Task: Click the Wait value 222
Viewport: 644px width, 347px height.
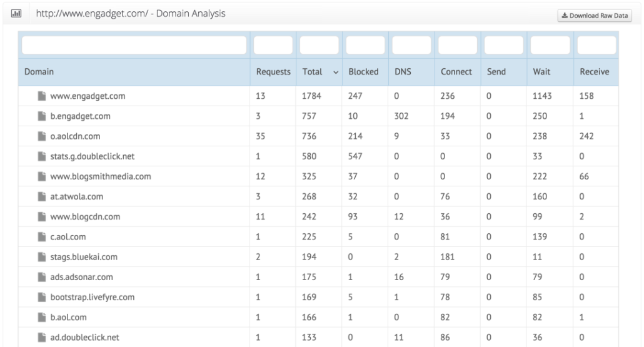Action: (540, 176)
